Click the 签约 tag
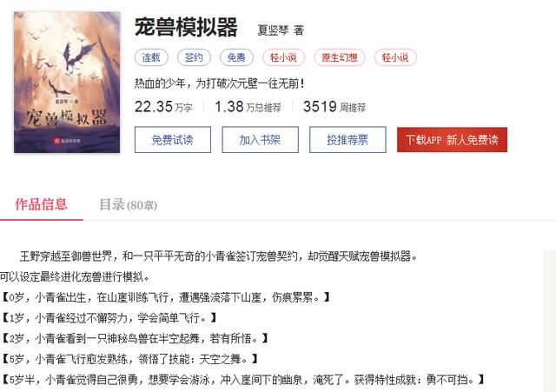 194,57
